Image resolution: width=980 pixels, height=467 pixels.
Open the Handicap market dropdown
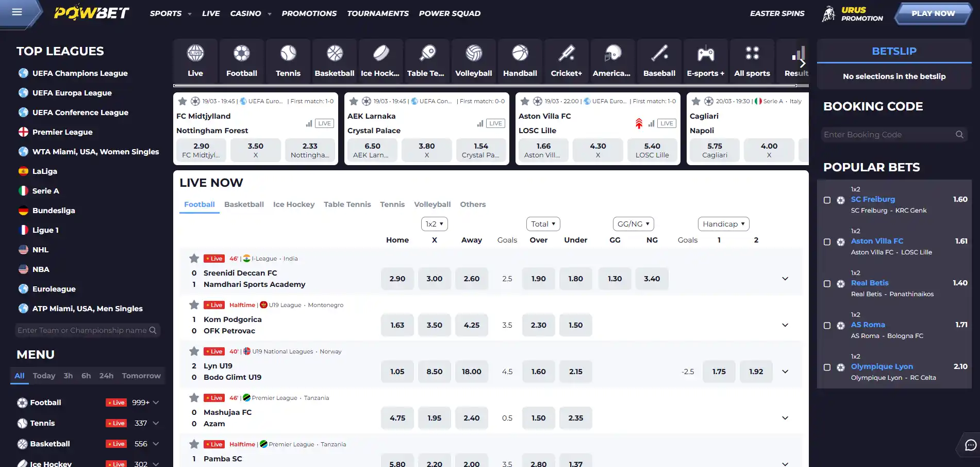pos(723,224)
